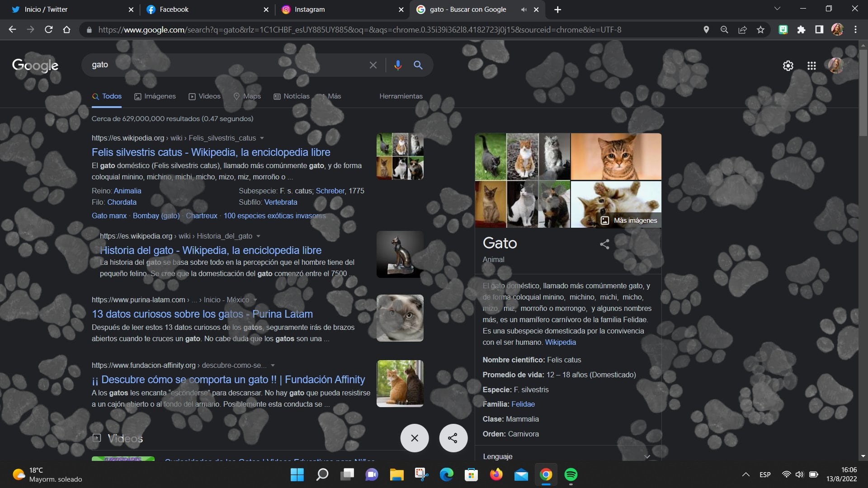Open the Google apps grid

coord(811,66)
